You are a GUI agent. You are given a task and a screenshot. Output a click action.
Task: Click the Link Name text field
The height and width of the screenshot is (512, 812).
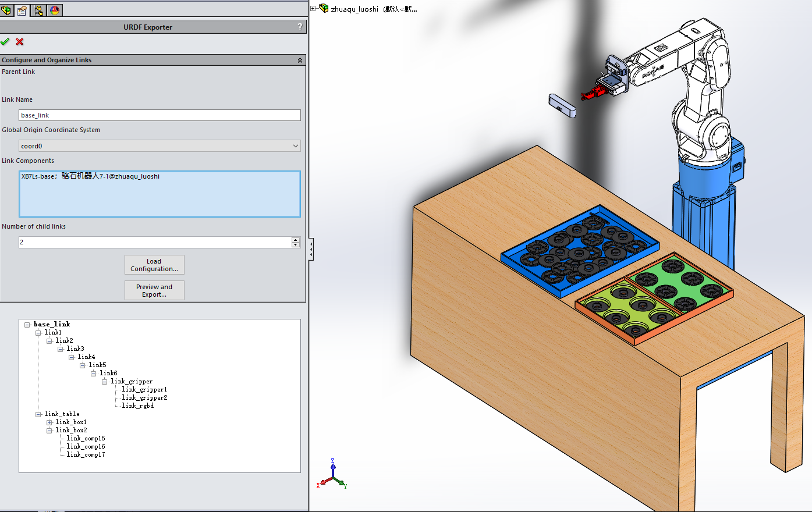pos(159,115)
